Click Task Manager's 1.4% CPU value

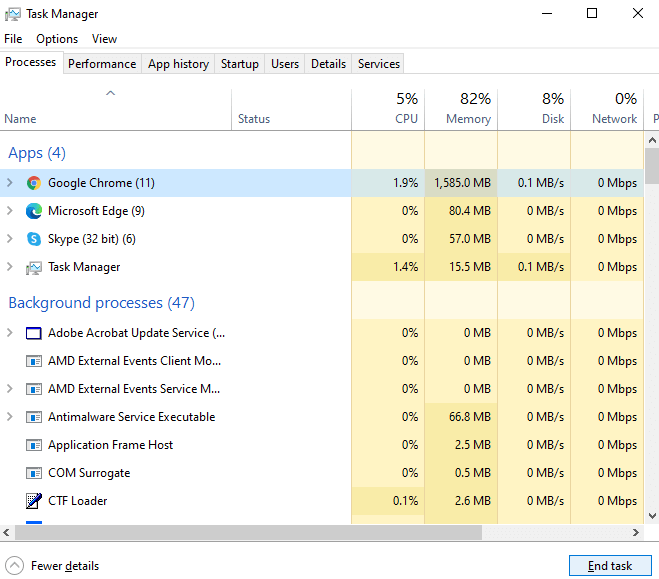[x=406, y=267]
